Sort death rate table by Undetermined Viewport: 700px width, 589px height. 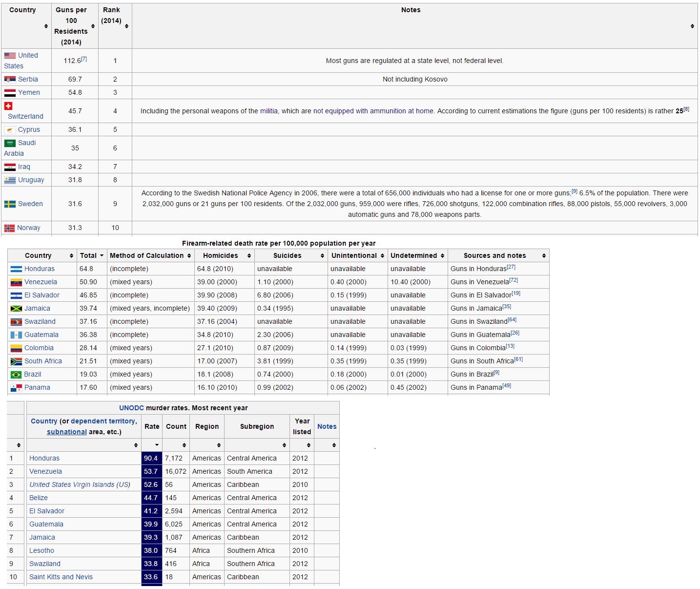(442, 255)
